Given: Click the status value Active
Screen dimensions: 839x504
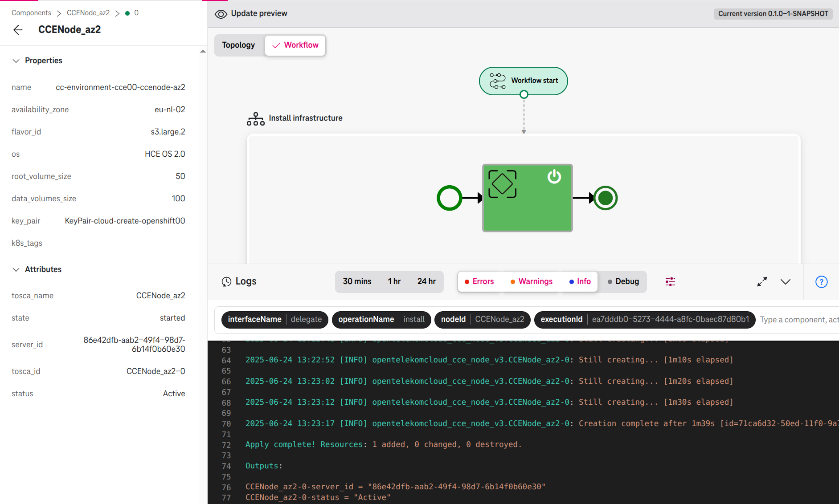Looking at the screenshot, I should [x=174, y=394].
